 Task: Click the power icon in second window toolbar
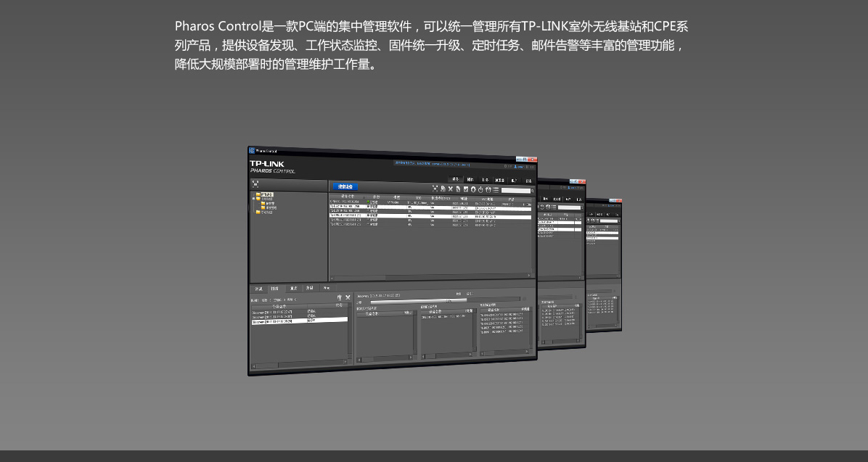pyautogui.click(x=543, y=207)
